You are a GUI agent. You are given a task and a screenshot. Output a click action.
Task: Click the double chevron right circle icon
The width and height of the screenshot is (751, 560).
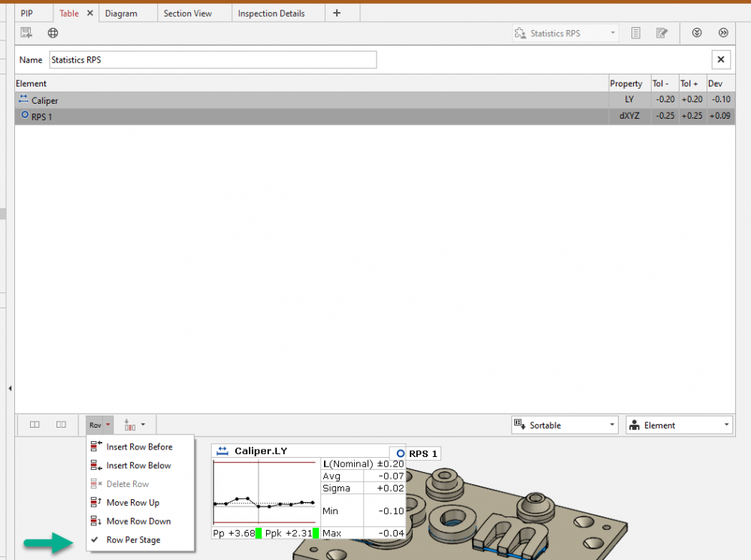tap(723, 33)
